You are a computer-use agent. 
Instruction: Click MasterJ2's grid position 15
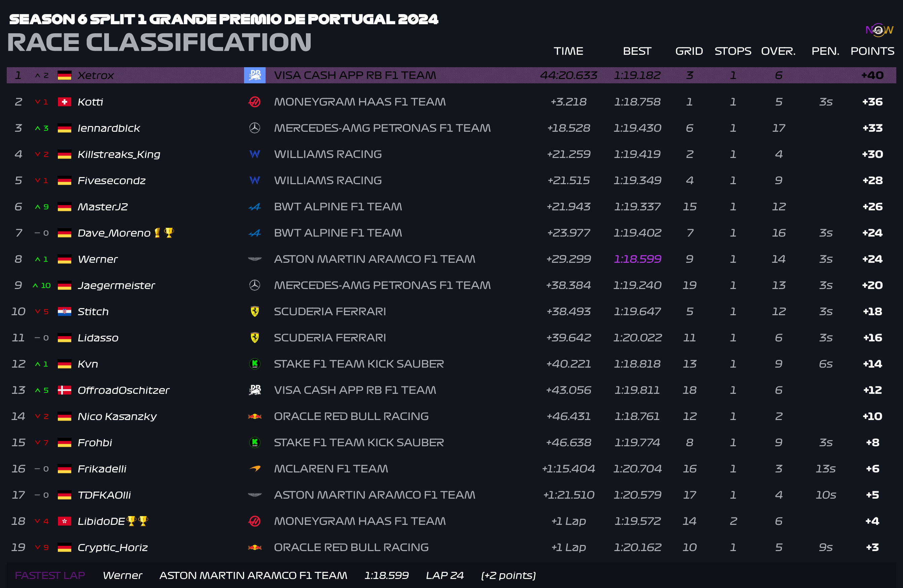coord(690,207)
